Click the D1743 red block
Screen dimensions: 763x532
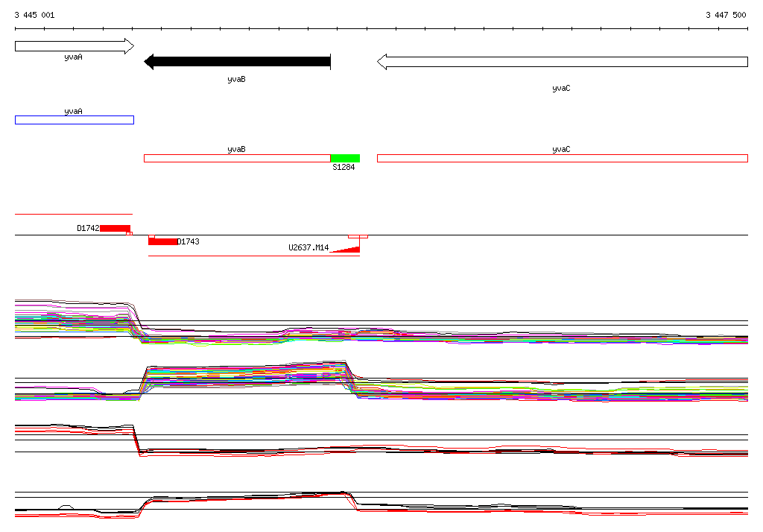coord(162,242)
